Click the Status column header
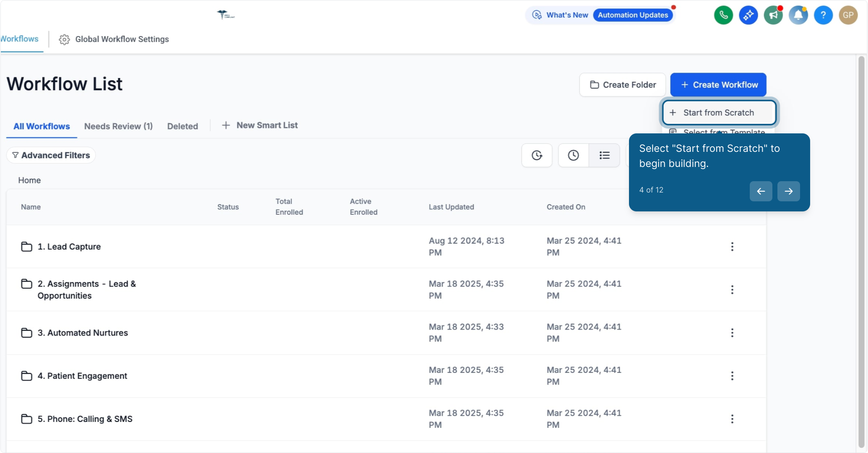Image resolution: width=868 pixels, height=453 pixels. 228,207
